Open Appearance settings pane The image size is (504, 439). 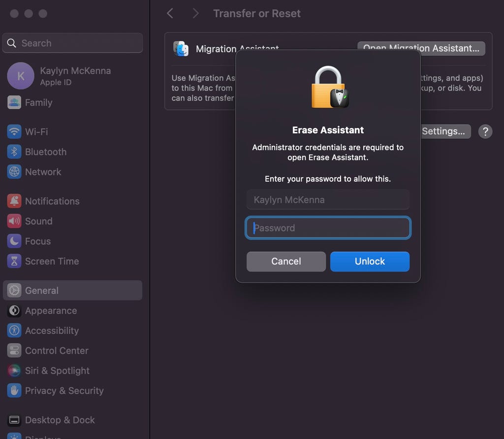(51, 311)
